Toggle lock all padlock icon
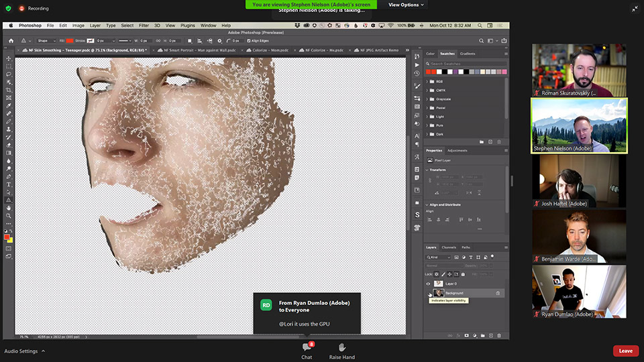644x362 pixels. click(463, 274)
